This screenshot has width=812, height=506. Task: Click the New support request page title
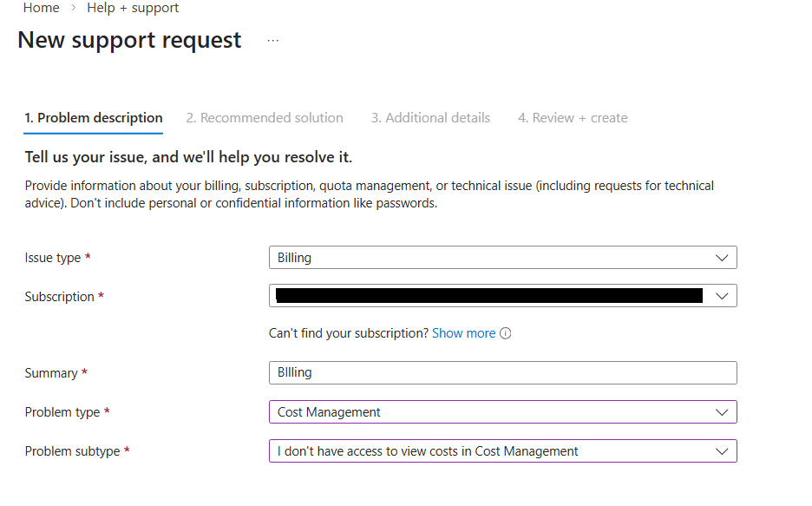point(129,41)
